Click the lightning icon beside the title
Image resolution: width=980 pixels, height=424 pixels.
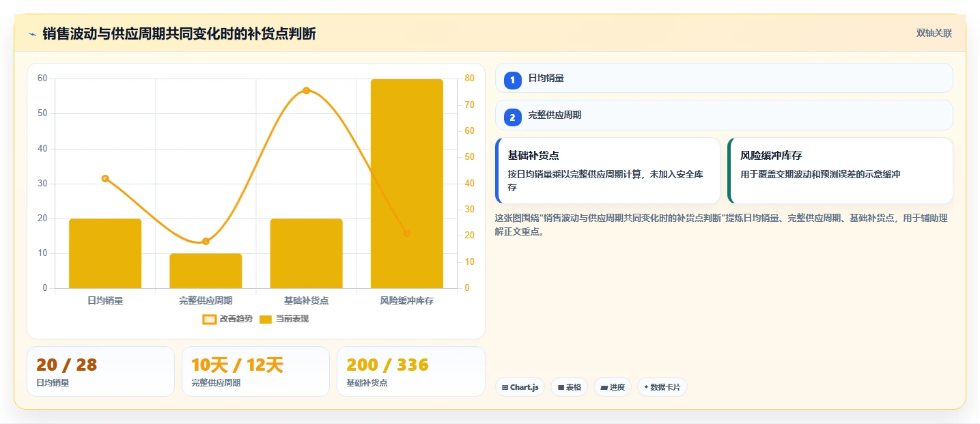click(32, 34)
